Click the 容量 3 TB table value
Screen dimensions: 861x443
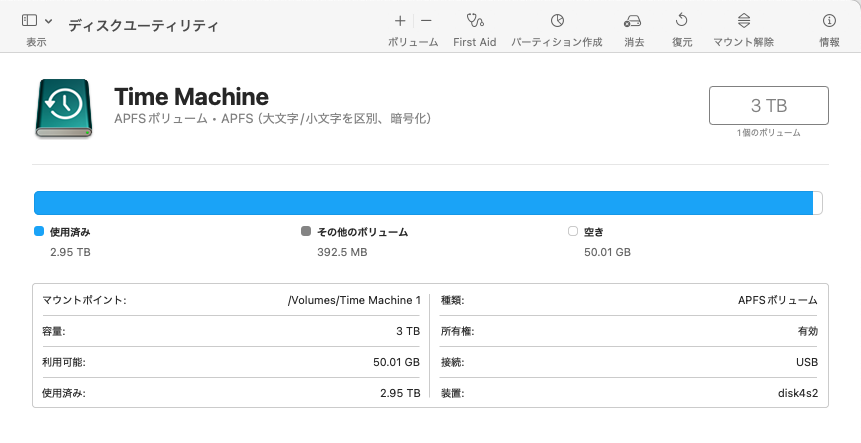click(x=408, y=331)
